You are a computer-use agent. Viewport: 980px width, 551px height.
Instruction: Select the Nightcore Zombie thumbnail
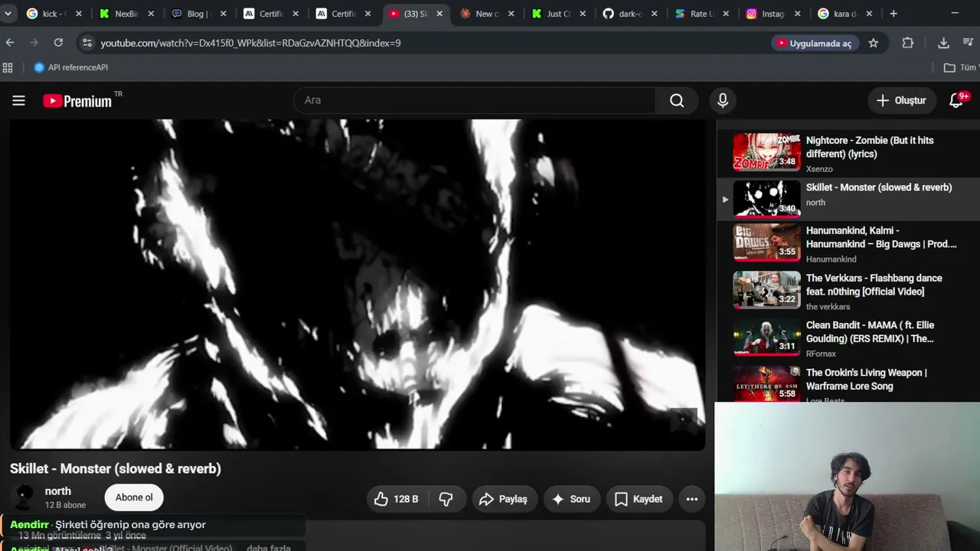(766, 152)
